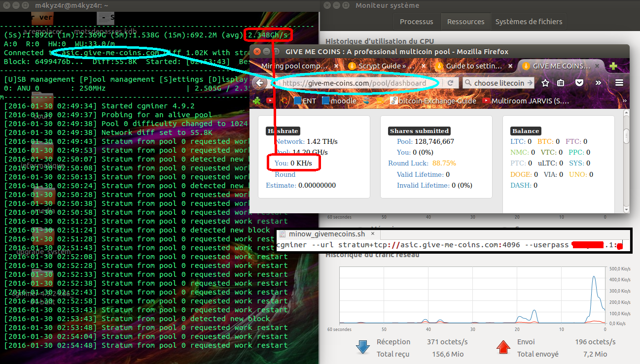This screenshot has width=640, height=364.
Task: Close the 'Scrypt Guide' tab
Action: point(423,66)
